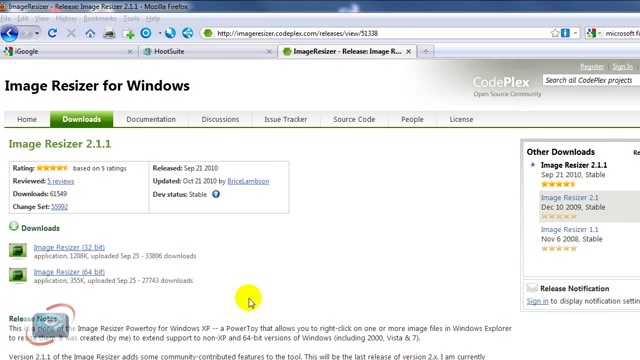
Task: Go to the Home page icon
Action: [x=90, y=33]
